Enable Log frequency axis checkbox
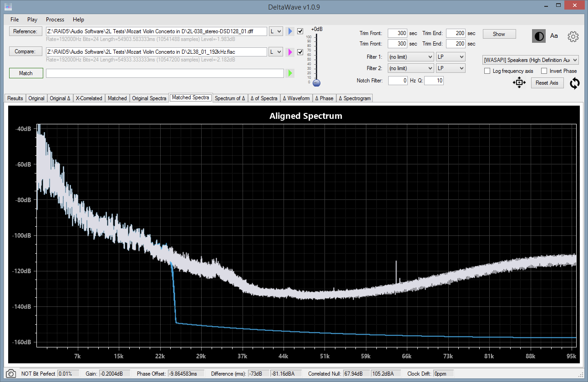 [487, 71]
